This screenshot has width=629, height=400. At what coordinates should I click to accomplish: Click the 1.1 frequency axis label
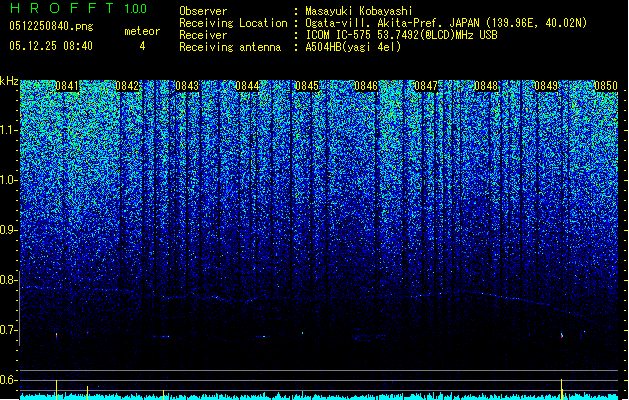pos(9,130)
